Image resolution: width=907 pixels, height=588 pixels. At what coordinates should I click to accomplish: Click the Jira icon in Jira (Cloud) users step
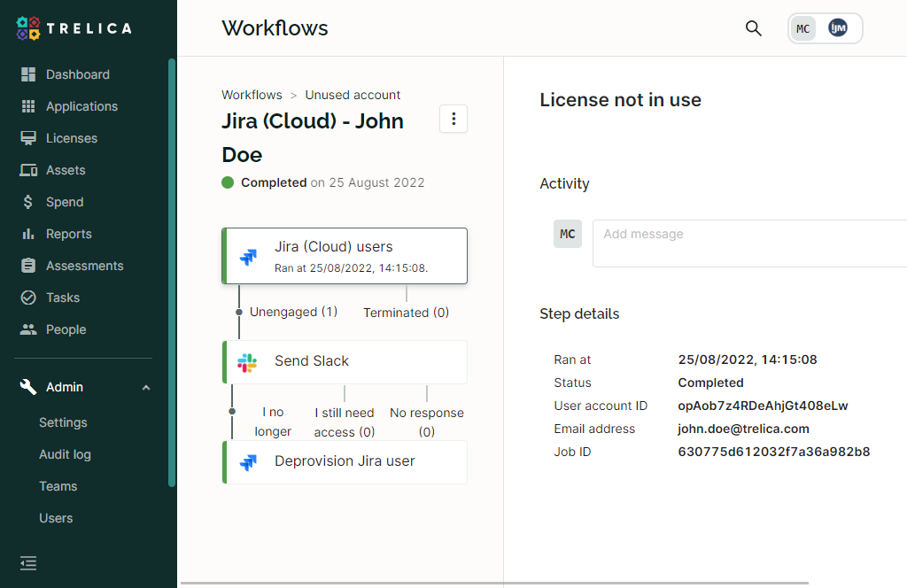[249, 256]
